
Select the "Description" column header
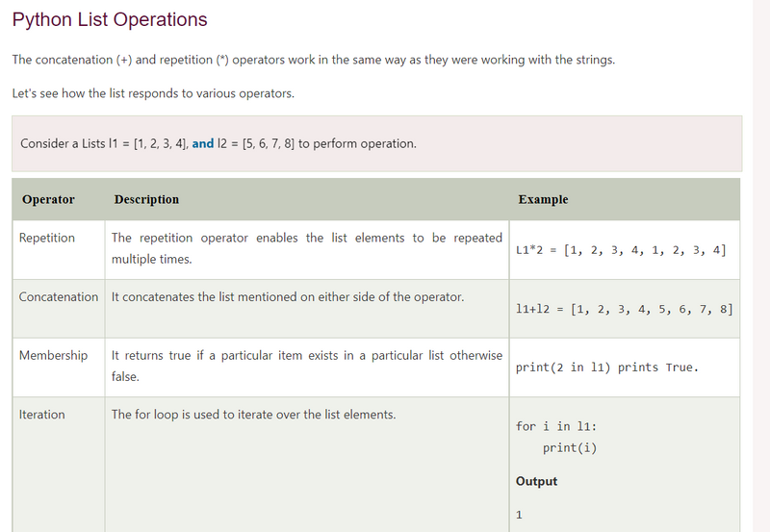pos(146,199)
